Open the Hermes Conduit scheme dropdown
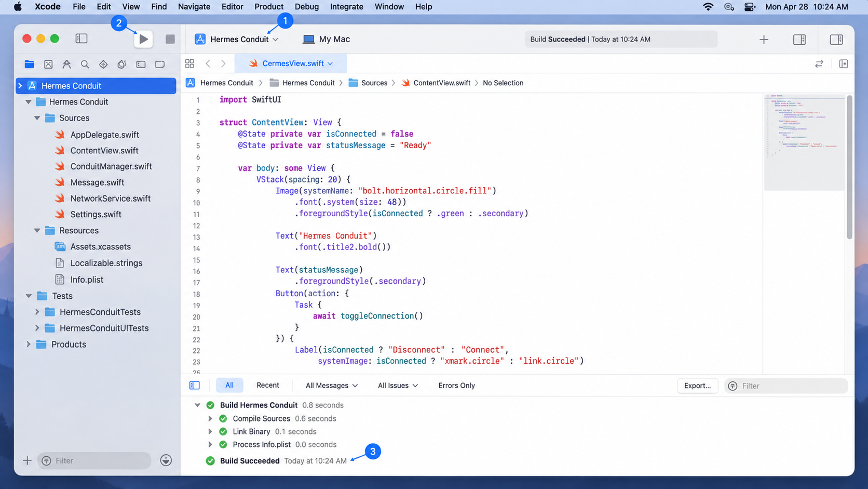The width and height of the screenshot is (868, 489). pyautogui.click(x=237, y=39)
